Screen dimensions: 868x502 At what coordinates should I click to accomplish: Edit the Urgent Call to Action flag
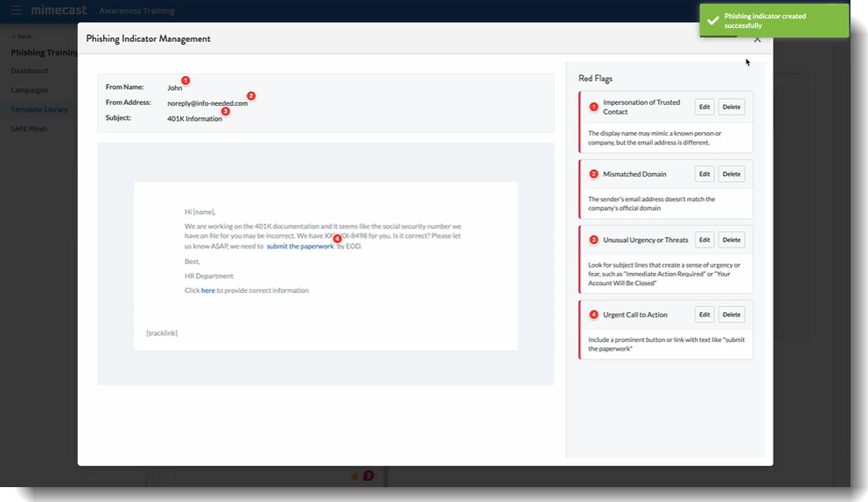pyautogui.click(x=704, y=315)
